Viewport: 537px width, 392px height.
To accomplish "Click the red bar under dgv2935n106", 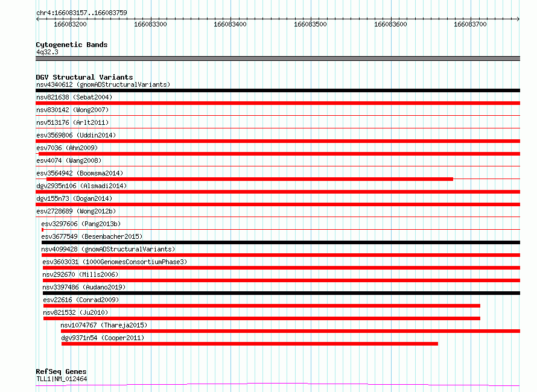I will [278, 192].
